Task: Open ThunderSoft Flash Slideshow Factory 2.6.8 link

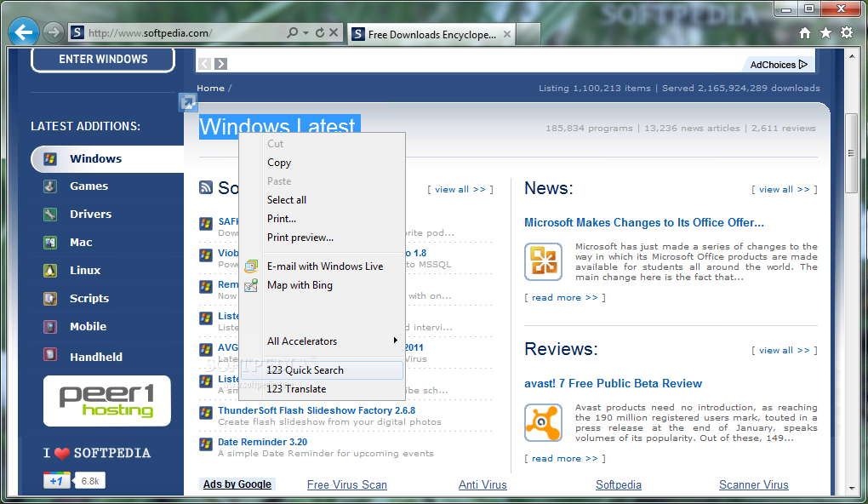Action: pyautogui.click(x=317, y=410)
